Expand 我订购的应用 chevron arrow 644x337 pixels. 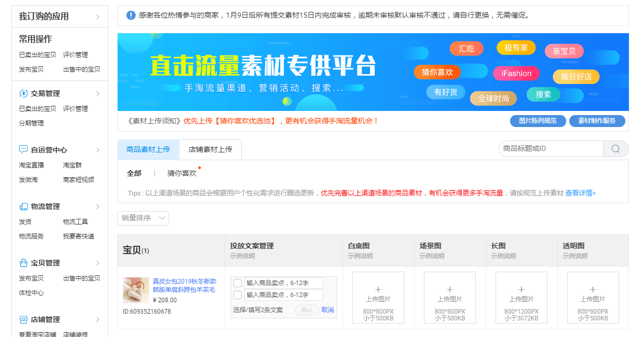pyautogui.click(x=98, y=17)
